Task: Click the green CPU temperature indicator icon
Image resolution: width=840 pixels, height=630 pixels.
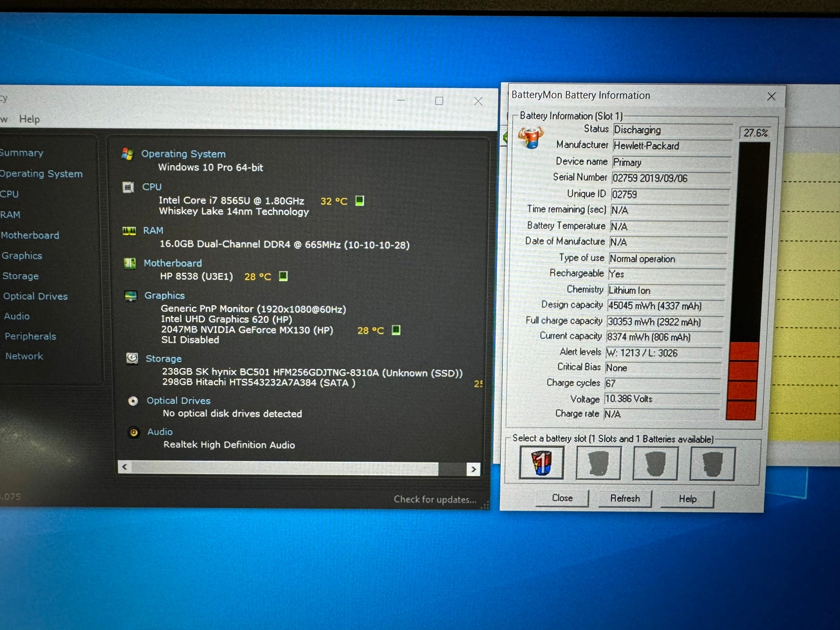Action: pyautogui.click(x=360, y=201)
